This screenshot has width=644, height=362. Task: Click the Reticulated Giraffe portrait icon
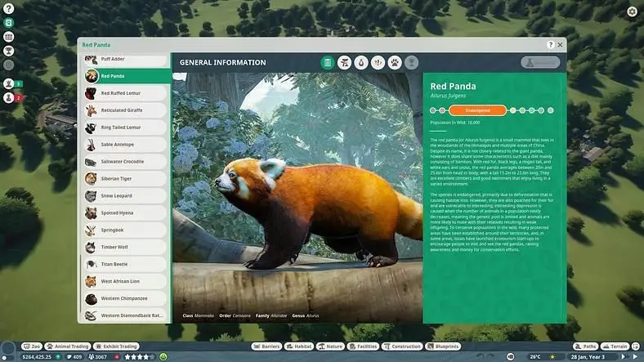pyautogui.click(x=91, y=110)
